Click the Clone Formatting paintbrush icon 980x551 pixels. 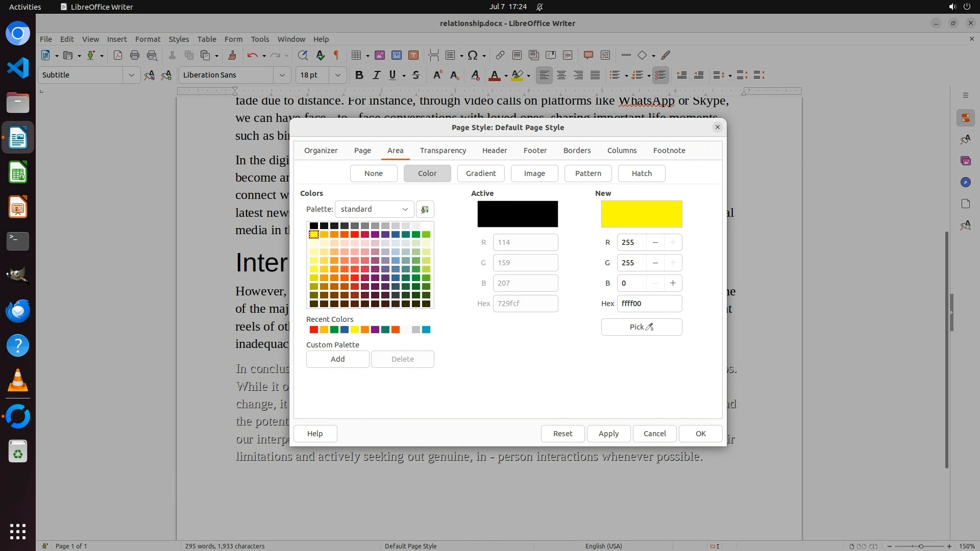232,55
